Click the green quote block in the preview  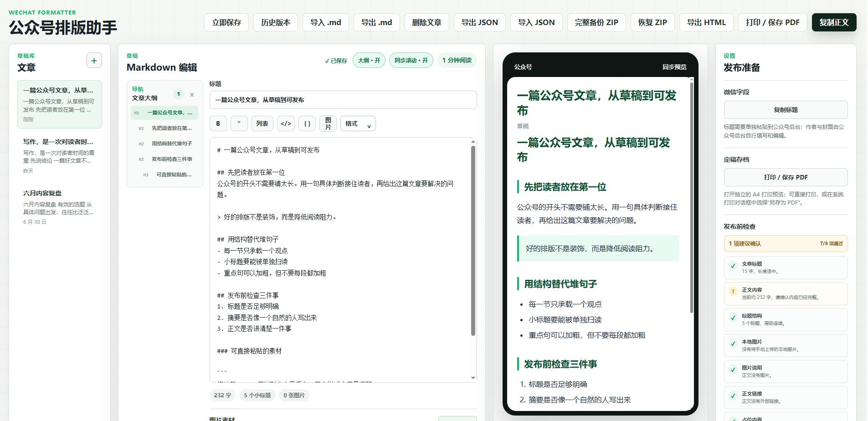point(598,248)
